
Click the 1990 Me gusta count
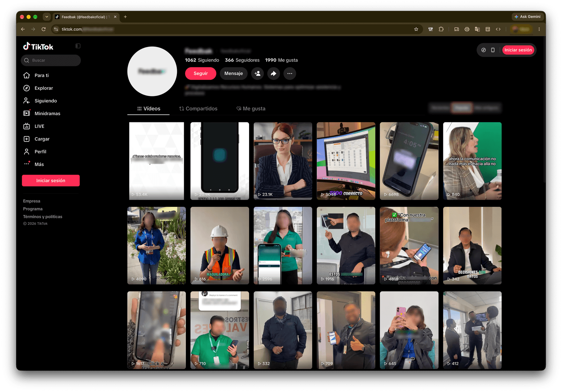tap(282, 60)
